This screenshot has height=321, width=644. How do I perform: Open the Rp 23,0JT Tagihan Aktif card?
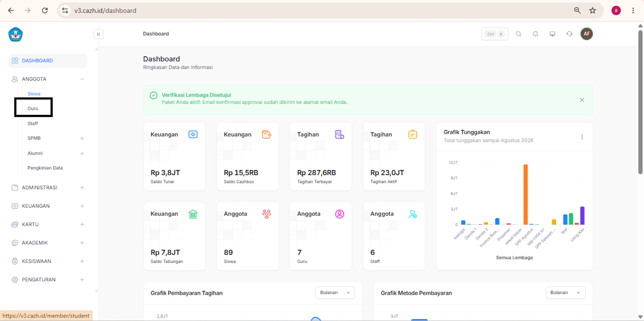coord(394,156)
